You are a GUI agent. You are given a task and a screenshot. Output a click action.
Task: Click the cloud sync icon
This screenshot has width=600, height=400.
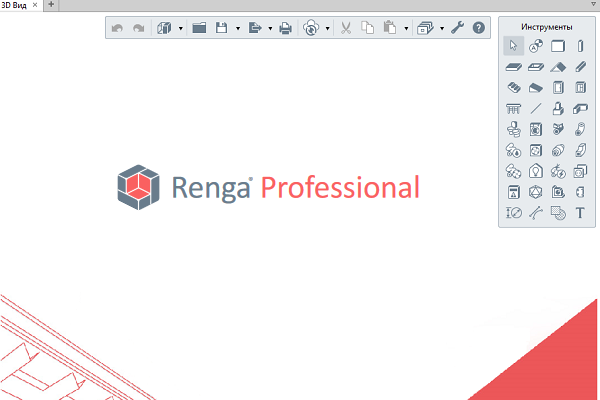tap(311, 28)
